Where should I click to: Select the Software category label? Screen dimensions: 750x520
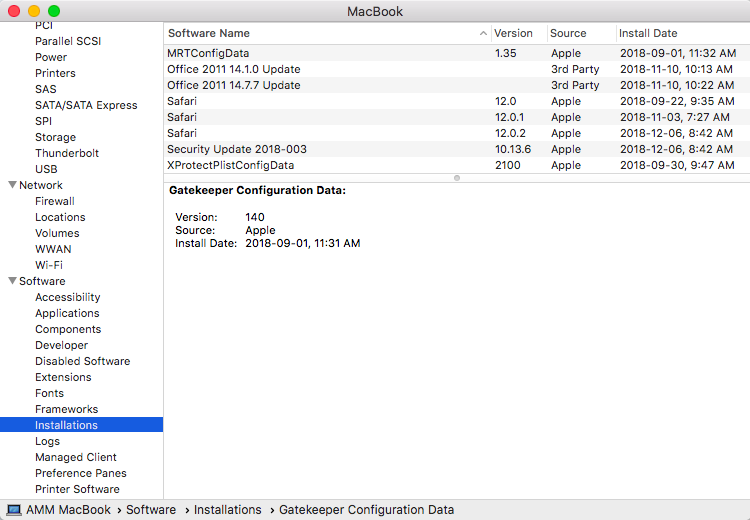pos(42,281)
